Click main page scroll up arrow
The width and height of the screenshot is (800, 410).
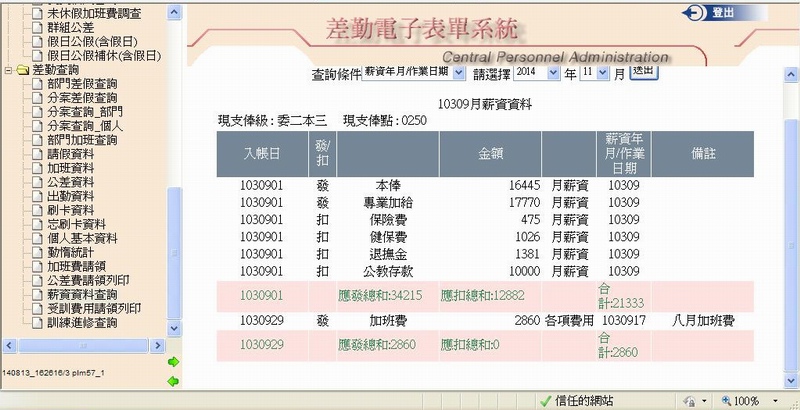[x=791, y=75]
